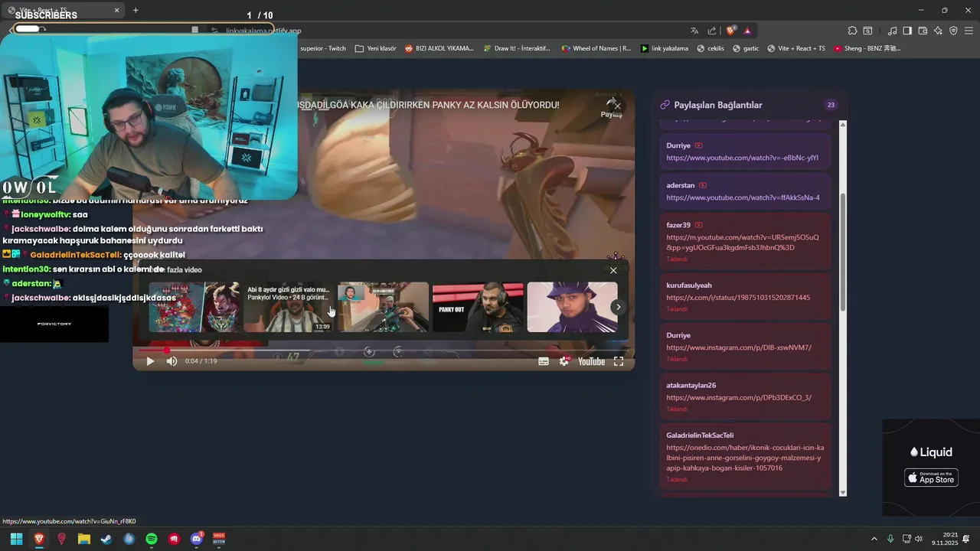Close the Vite + React + TS tab
This screenshot has width=980, height=551.
pos(117,10)
